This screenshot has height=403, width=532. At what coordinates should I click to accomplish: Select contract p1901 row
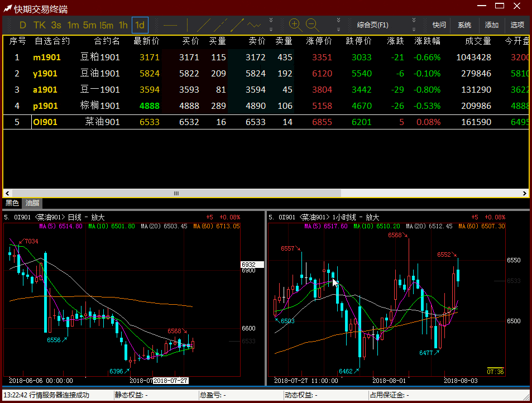pyautogui.click(x=266, y=106)
